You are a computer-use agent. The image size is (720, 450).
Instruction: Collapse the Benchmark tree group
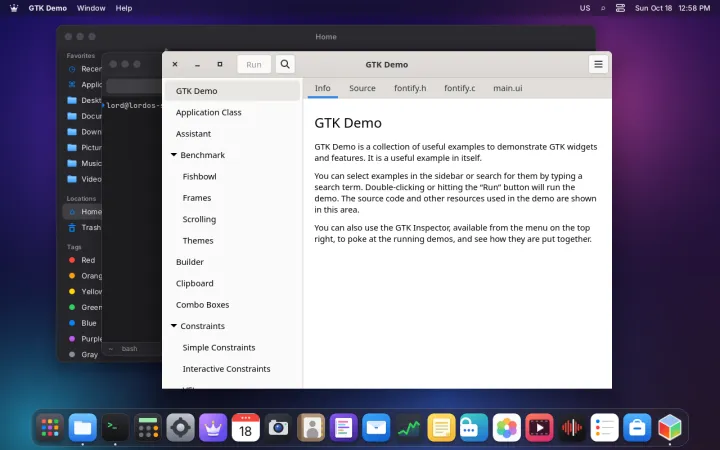[174, 155]
